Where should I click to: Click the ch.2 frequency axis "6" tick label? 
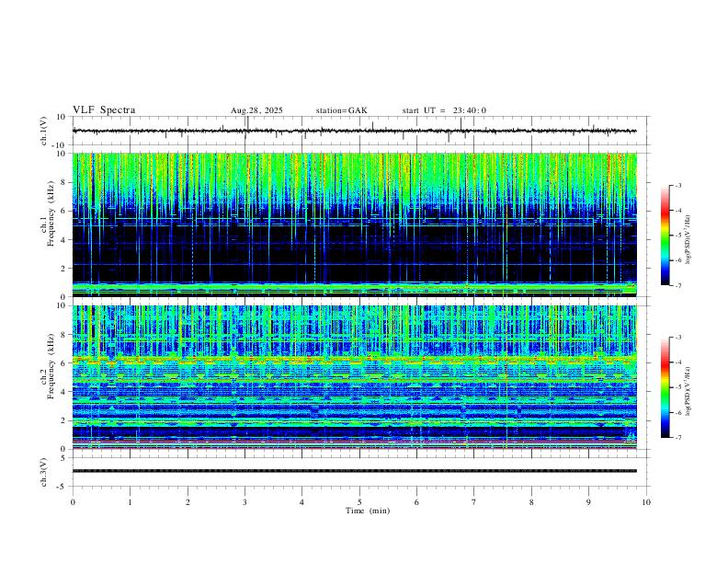coord(64,363)
